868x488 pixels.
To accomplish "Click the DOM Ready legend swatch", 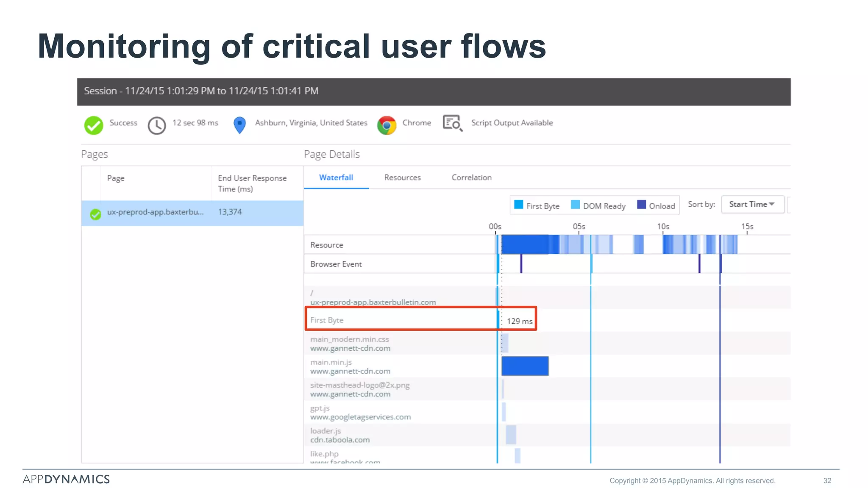I will pyautogui.click(x=575, y=205).
